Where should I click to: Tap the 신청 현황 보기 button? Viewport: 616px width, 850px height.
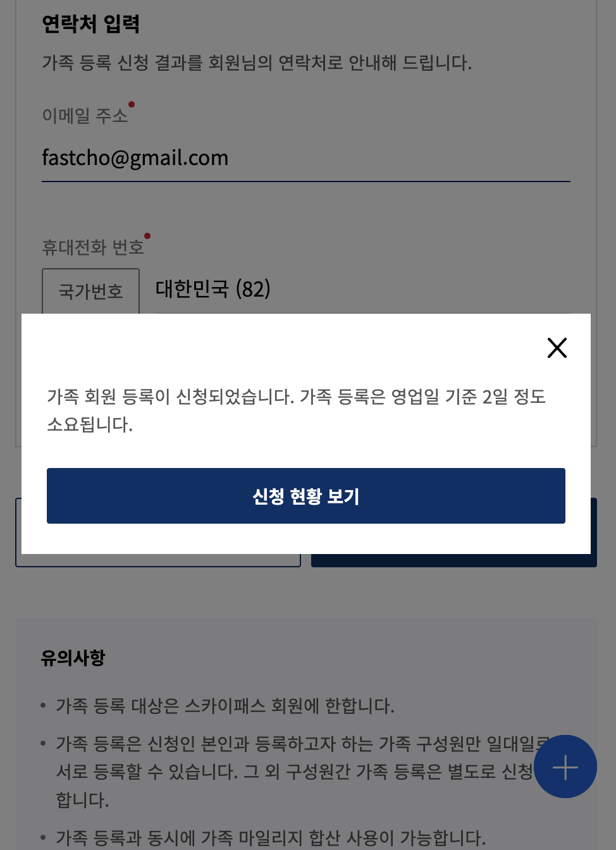point(306,496)
